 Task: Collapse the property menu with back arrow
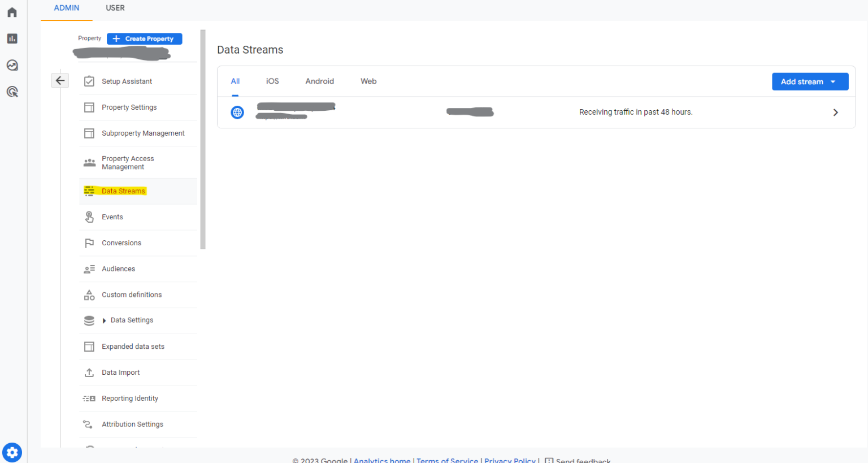point(60,80)
